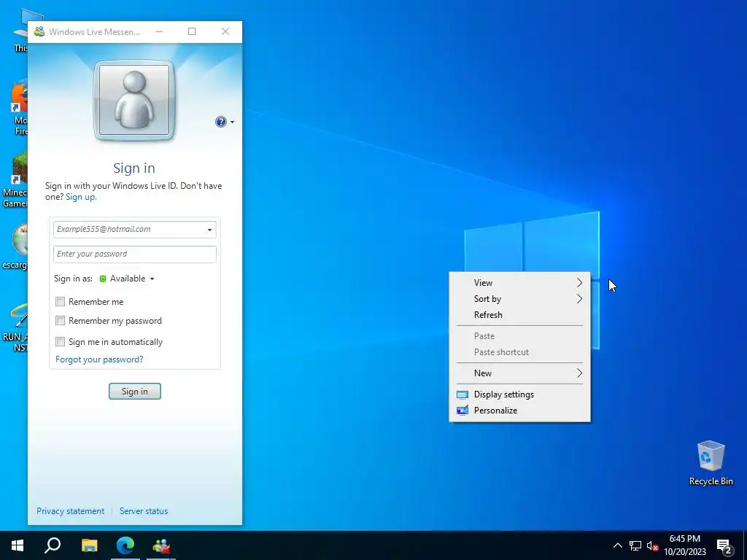Select the RUN_AS desktop shortcut icon
The image size is (747, 560).
(15, 327)
